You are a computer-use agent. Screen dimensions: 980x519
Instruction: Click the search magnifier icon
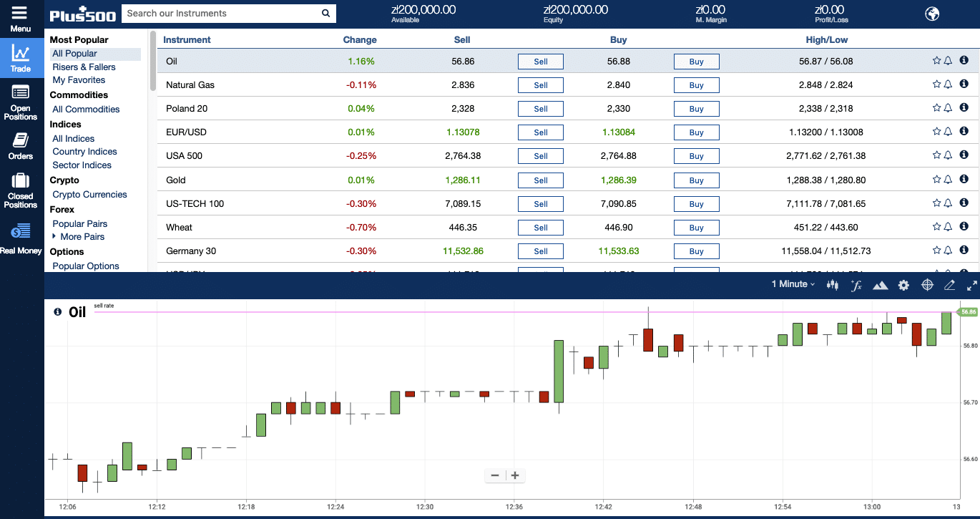(325, 13)
